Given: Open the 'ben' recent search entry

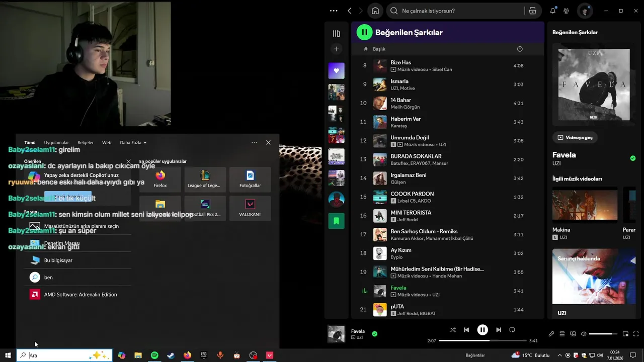Looking at the screenshot, I should tap(77, 278).
